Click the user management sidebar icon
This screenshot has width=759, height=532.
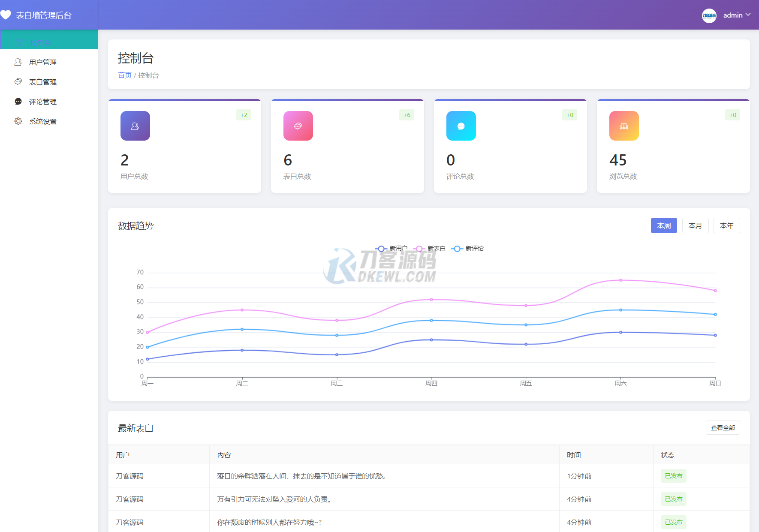(18, 62)
